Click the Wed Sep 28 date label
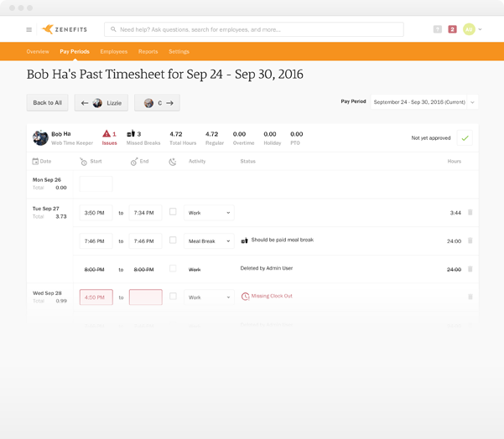The width and height of the screenshot is (504, 439). (x=47, y=293)
